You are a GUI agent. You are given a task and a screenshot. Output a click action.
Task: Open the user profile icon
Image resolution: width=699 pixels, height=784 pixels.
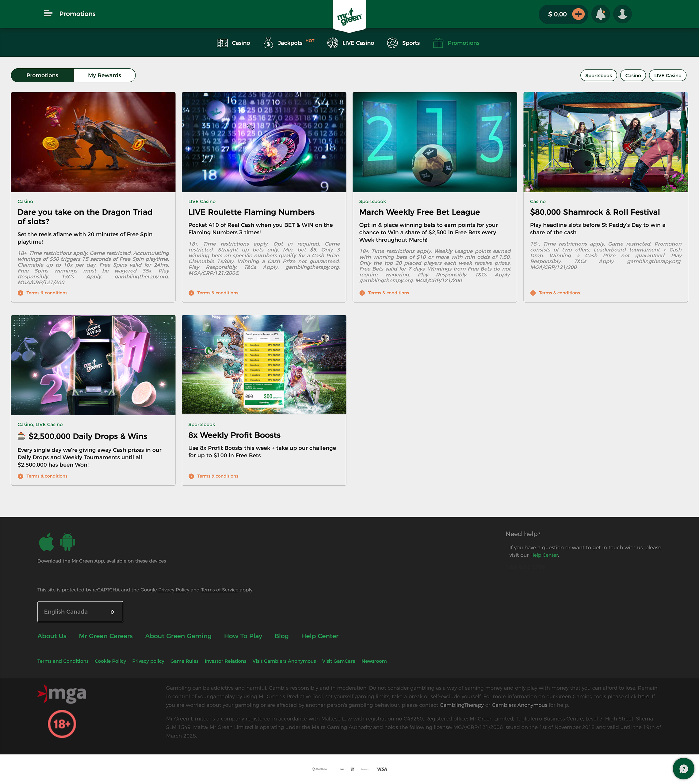[623, 14]
